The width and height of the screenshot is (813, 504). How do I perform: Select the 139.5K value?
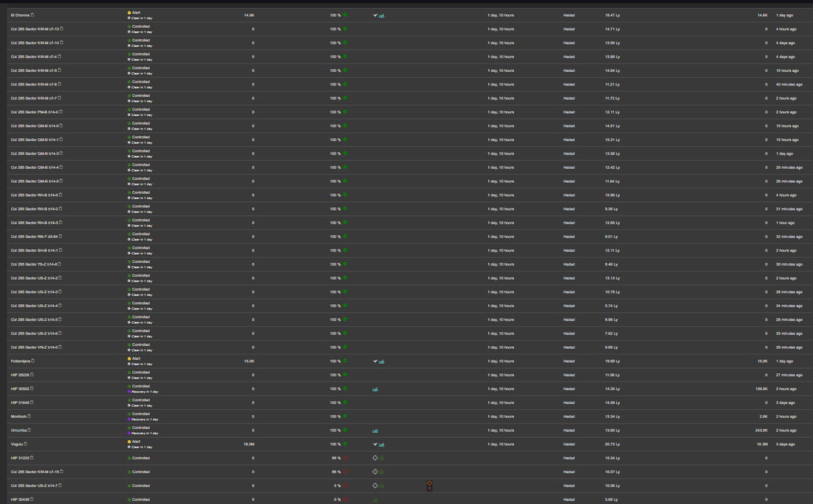761,389
